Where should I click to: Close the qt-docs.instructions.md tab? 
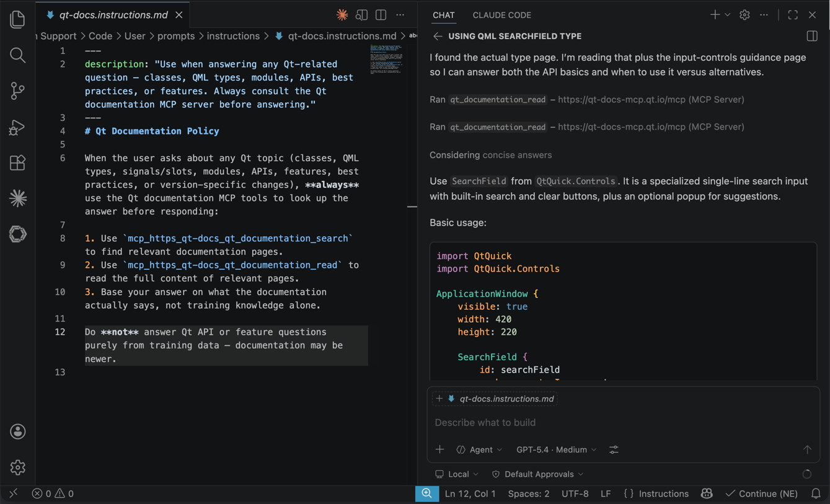tap(179, 15)
